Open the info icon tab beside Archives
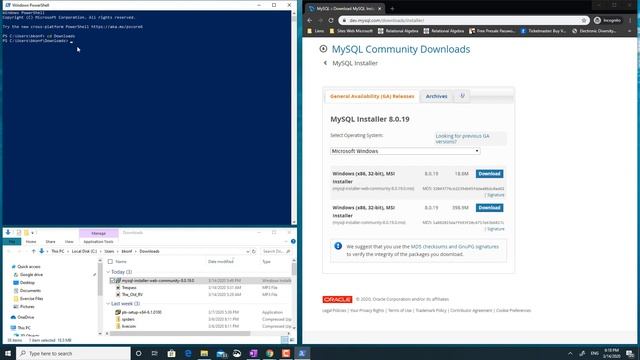 click(462, 96)
